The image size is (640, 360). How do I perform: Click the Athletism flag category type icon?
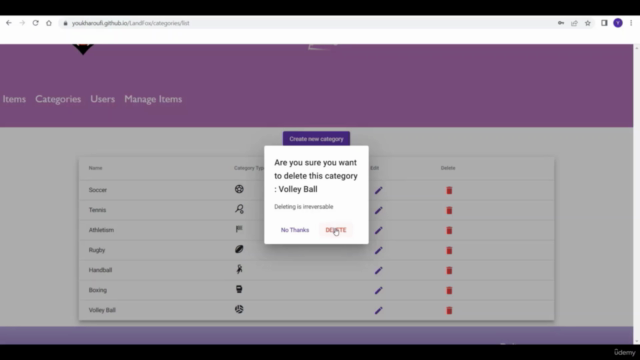(x=239, y=229)
